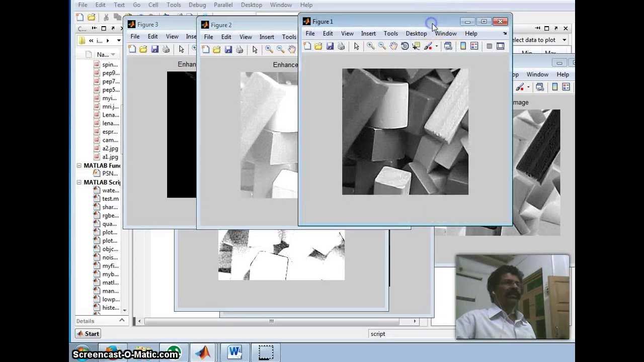The image size is (644, 362).
Task: Click Open File icon in Figure 3
Action: point(143,49)
